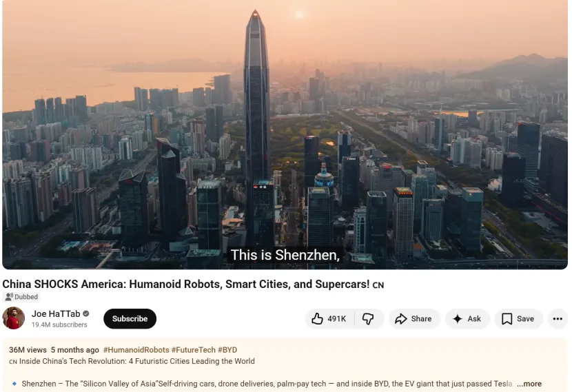Open the #BYD hashtag link
Image resolution: width=572 pixels, height=392 pixels.
coord(227,350)
